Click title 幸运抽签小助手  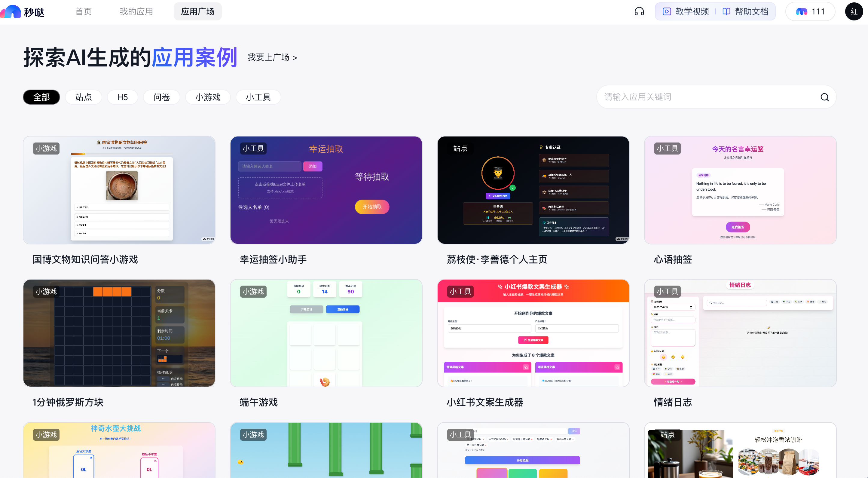(x=273, y=259)
